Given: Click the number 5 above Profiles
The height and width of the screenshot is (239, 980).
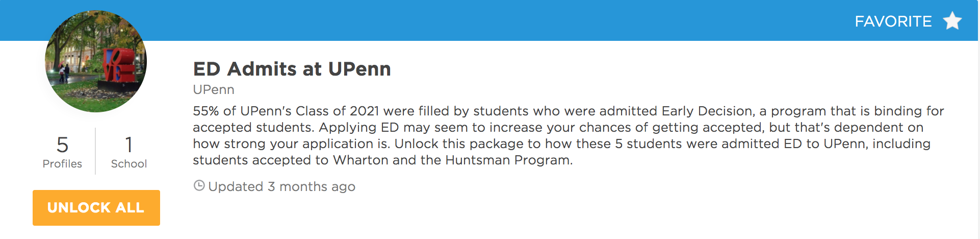Looking at the screenshot, I should pos(62,145).
